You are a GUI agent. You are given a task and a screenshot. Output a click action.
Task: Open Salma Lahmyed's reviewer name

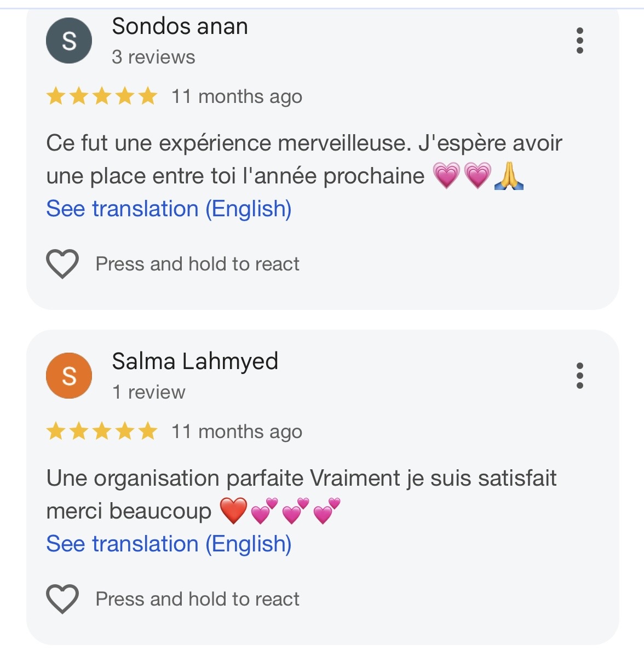195,361
